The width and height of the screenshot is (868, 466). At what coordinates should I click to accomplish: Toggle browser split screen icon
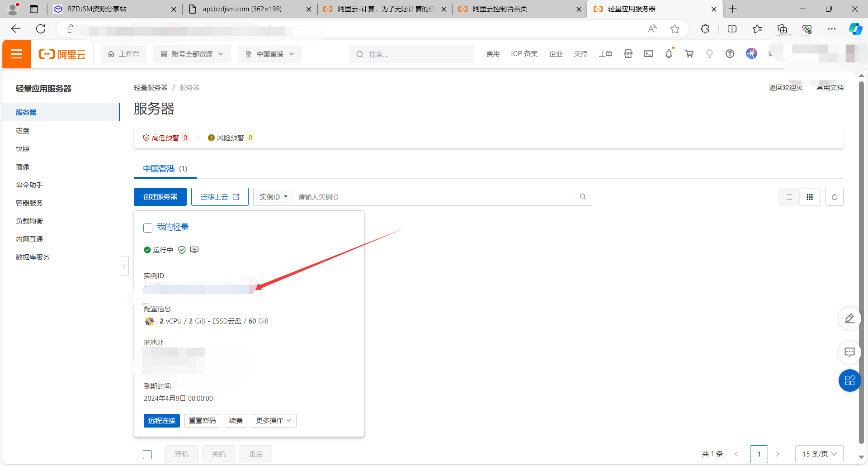[732, 29]
